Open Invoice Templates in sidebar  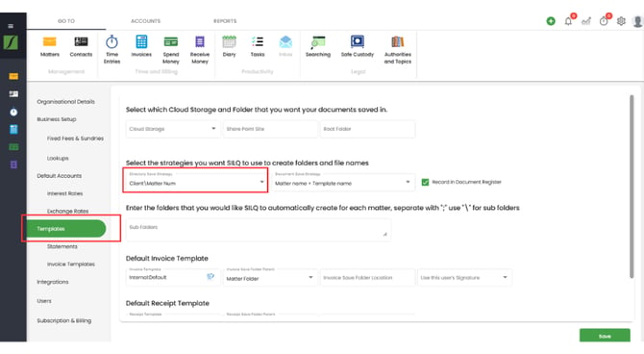tap(70, 264)
